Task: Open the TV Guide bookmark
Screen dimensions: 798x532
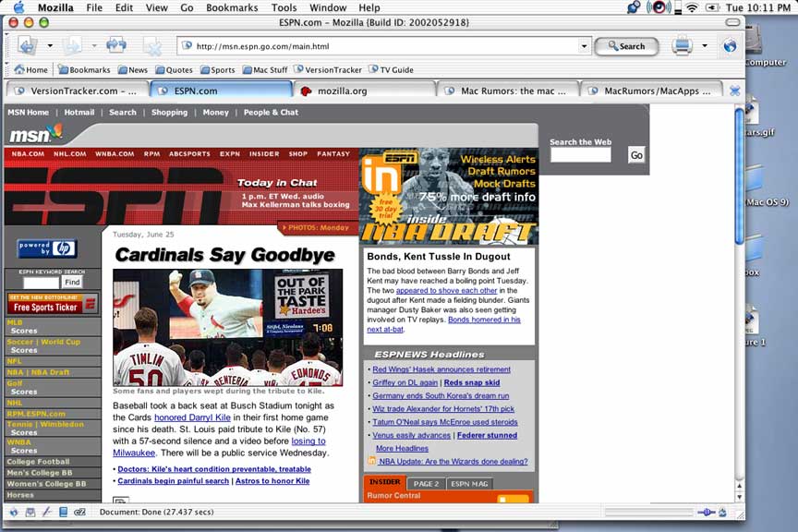Action: pyautogui.click(x=392, y=70)
